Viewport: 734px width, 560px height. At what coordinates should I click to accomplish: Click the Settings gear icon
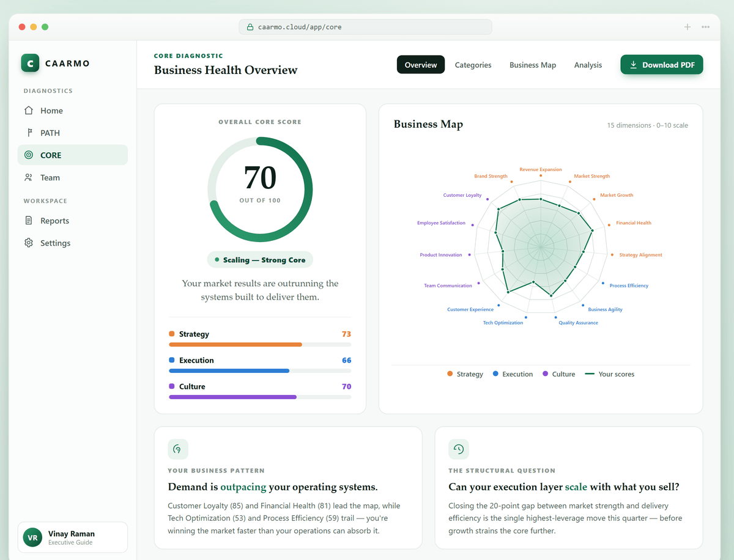click(29, 243)
